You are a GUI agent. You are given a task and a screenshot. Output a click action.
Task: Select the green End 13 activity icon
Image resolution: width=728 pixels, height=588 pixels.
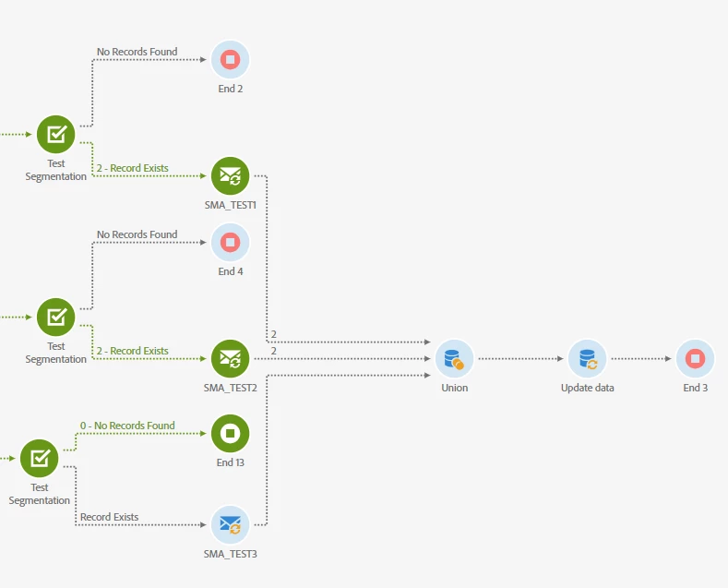tap(231, 433)
